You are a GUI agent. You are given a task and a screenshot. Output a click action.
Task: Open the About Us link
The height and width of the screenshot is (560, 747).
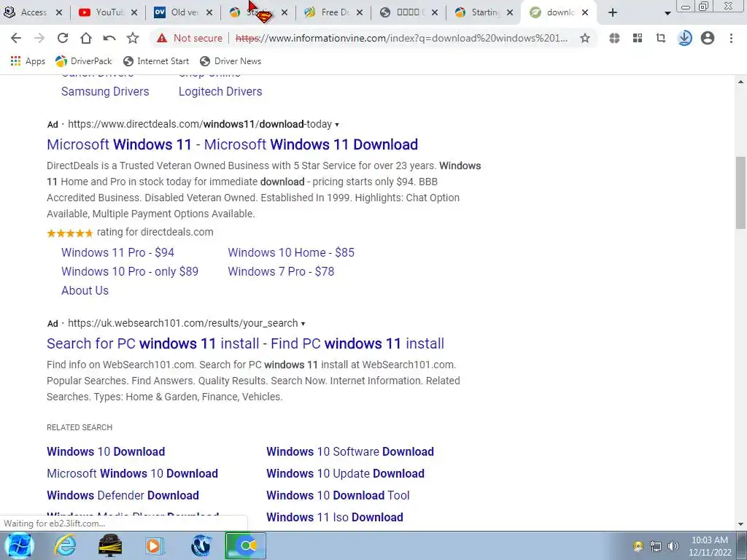coord(85,290)
